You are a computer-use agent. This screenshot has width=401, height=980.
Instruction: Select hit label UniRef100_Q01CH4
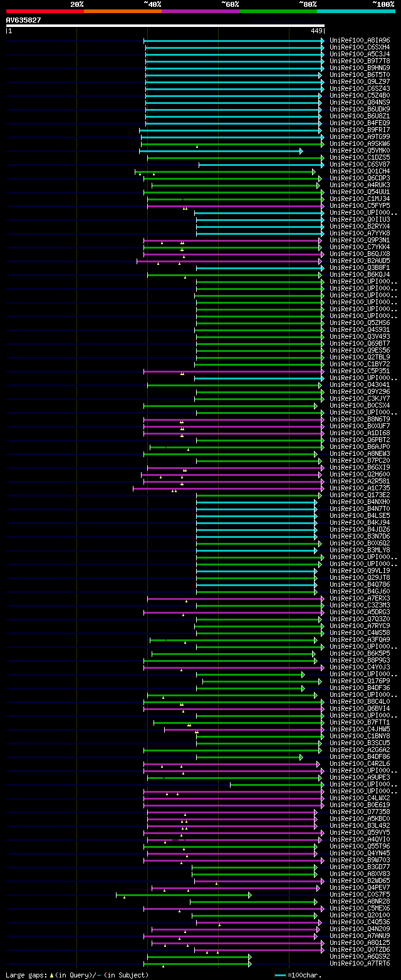tap(360, 171)
